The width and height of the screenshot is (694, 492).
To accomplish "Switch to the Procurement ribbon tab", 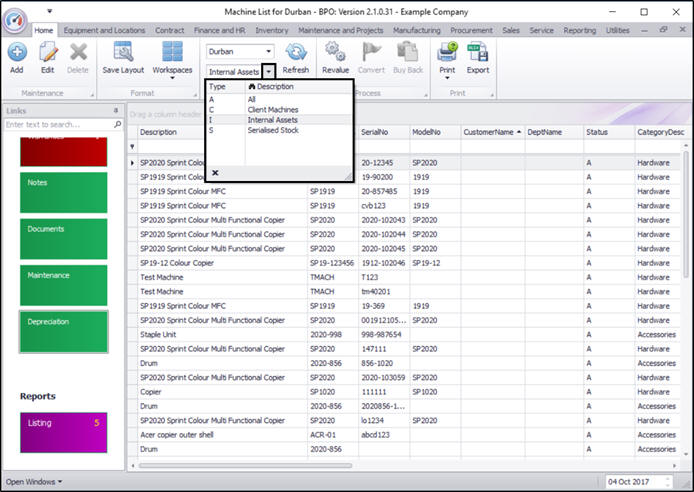I will (x=471, y=31).
